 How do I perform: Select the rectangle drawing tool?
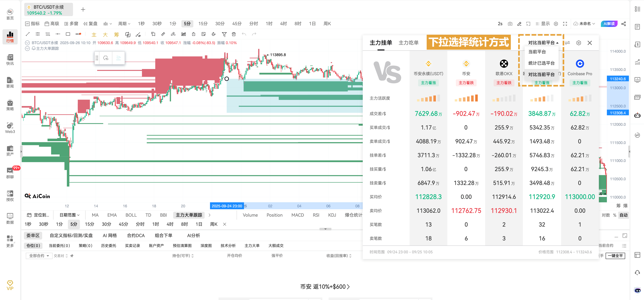coord(67,34)
